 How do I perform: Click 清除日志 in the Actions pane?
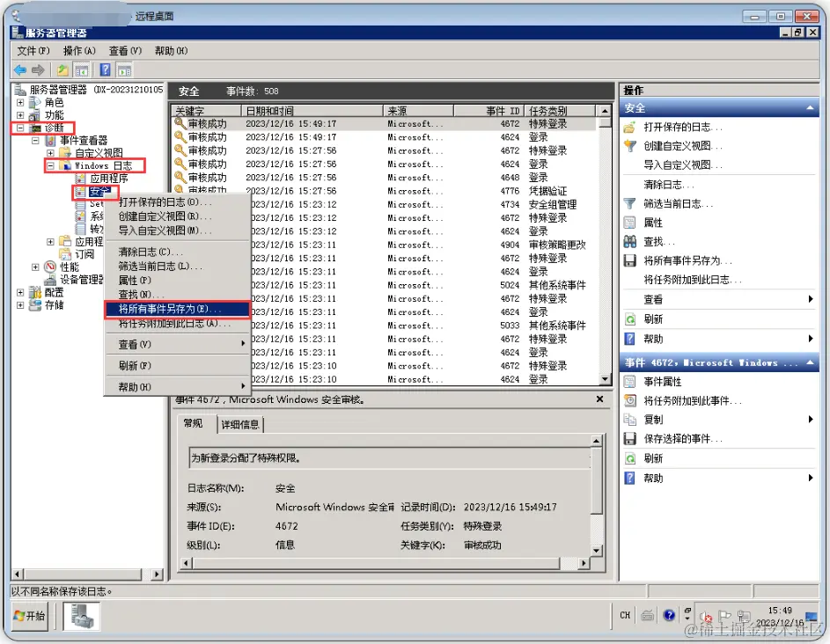coord(668,185)
